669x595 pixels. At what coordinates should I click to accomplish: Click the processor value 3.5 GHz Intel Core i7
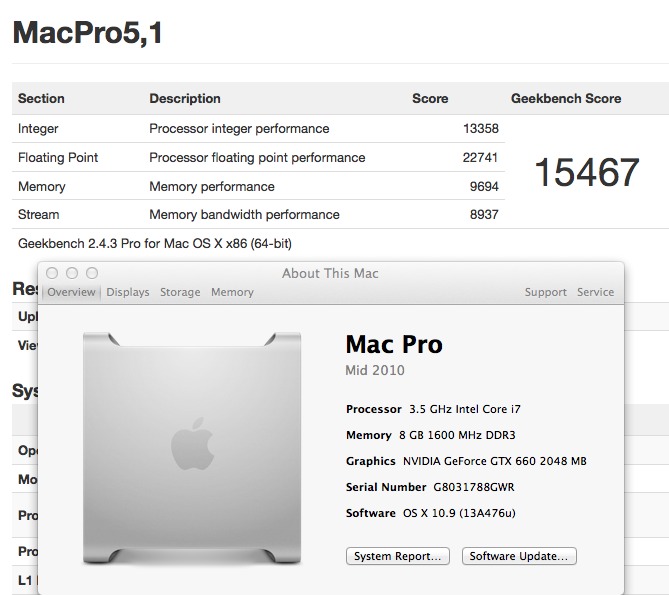click(465, 409)
